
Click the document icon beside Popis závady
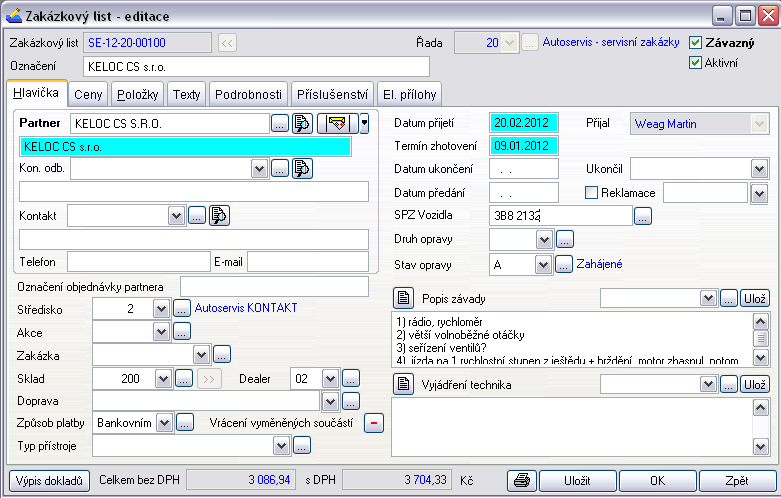pos(402,298)
